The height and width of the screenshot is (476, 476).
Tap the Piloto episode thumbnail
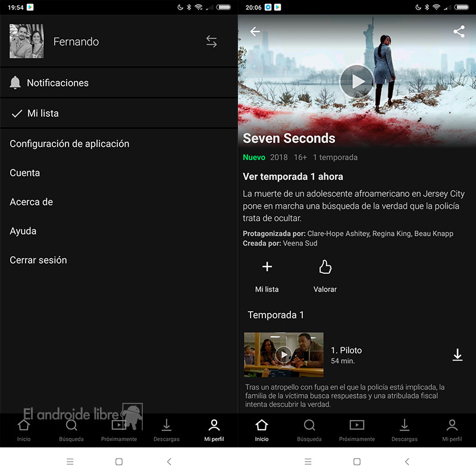pos(284,355)
